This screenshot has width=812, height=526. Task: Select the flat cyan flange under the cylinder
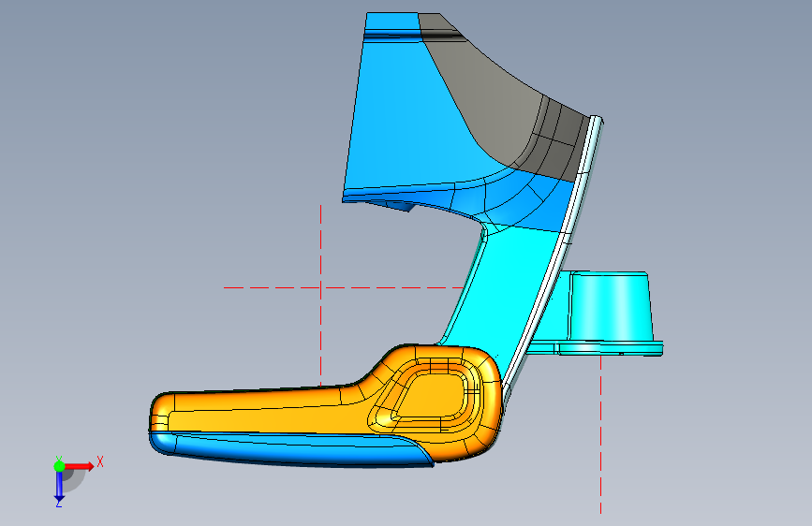pyautogui.click(x=596, y=347)
